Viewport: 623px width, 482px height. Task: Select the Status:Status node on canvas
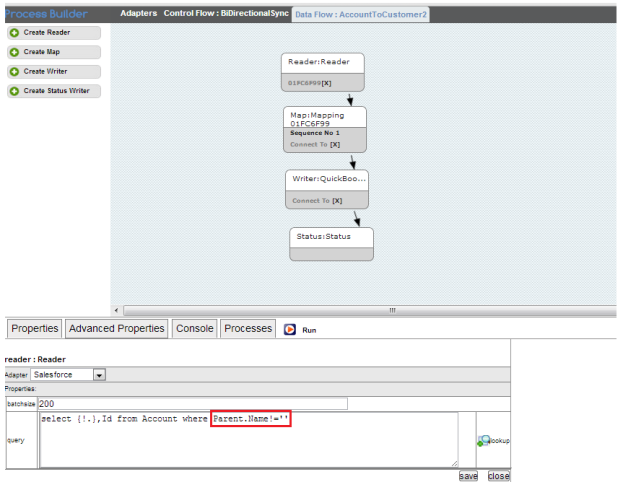(x=331, y=243)
